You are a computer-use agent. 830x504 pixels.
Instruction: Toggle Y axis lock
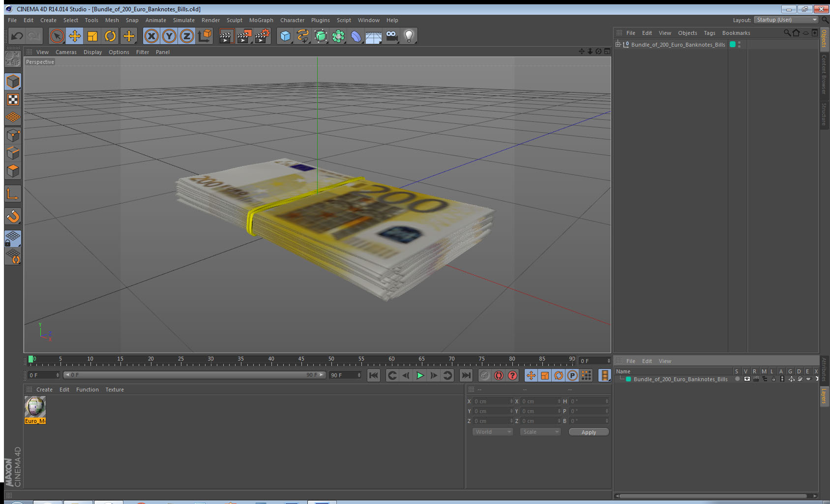(x=169, y=36)
